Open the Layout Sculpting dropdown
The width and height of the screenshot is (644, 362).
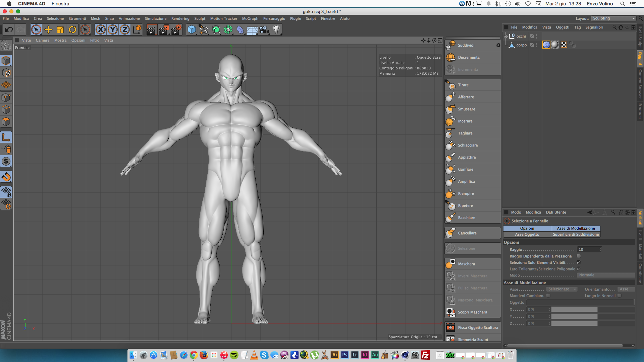point(613,18)
